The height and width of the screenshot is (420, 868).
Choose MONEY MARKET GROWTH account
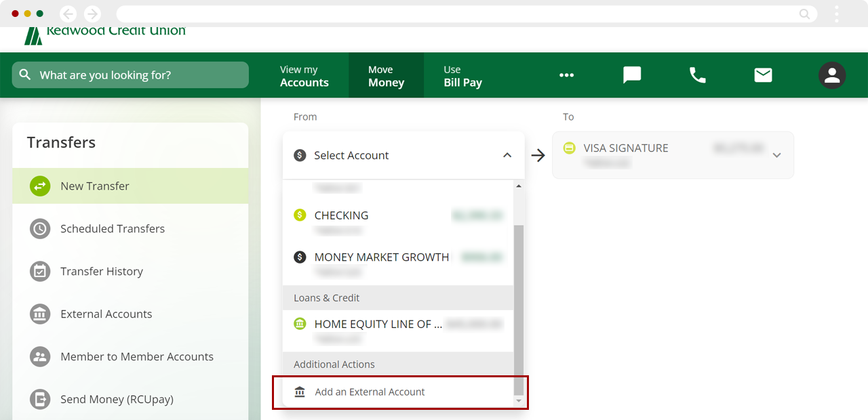tap(398, 264)
